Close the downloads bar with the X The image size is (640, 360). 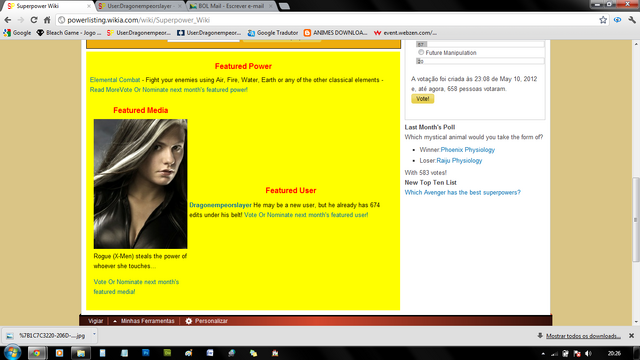point(631,336)
